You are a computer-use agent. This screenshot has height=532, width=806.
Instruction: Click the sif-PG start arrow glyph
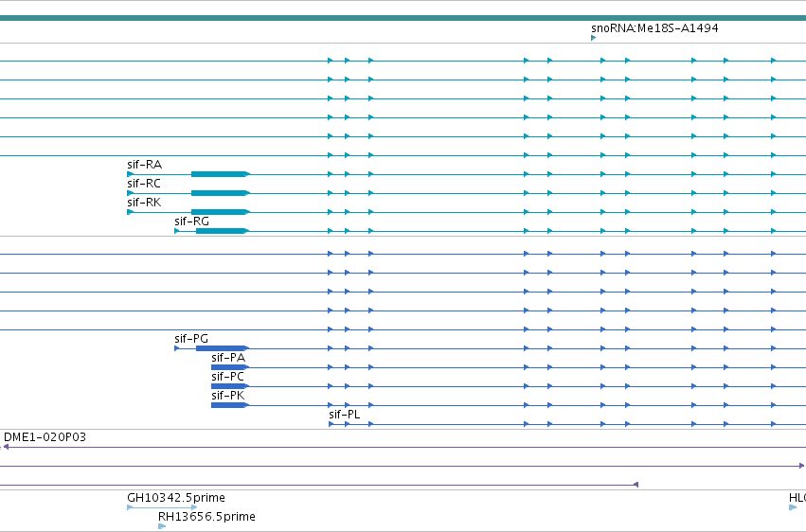coord(177,348)
